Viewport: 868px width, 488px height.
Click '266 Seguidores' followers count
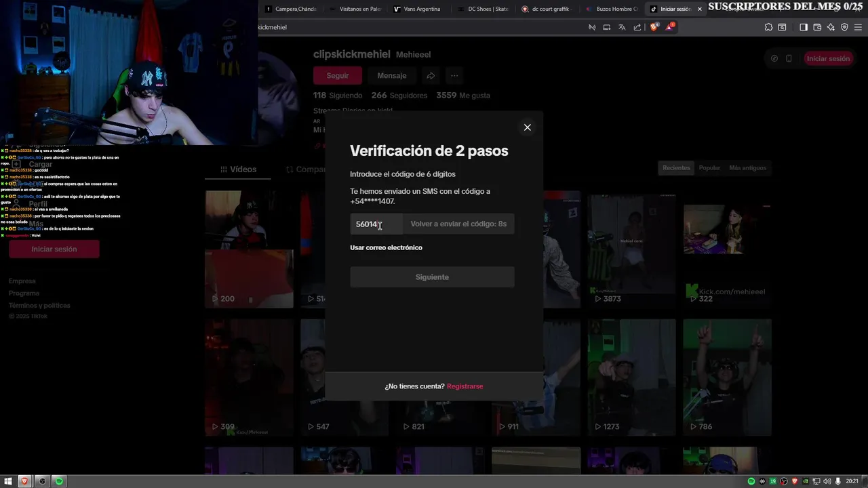(399, 96)
